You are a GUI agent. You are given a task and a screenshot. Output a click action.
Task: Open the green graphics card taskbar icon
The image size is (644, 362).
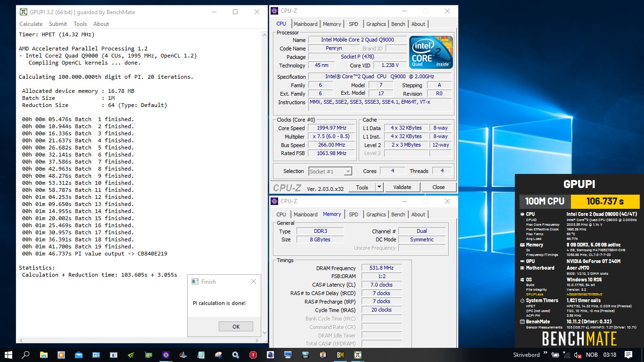click(148, 354)
